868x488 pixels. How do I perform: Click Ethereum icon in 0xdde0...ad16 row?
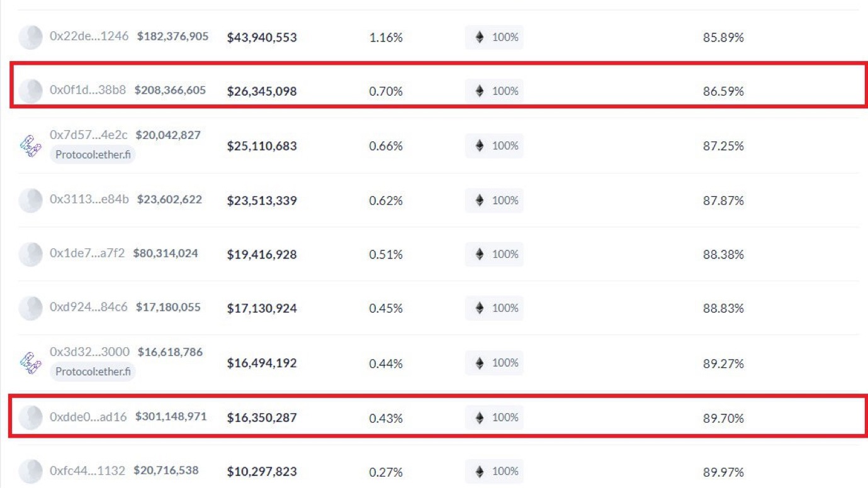(480, 418)
